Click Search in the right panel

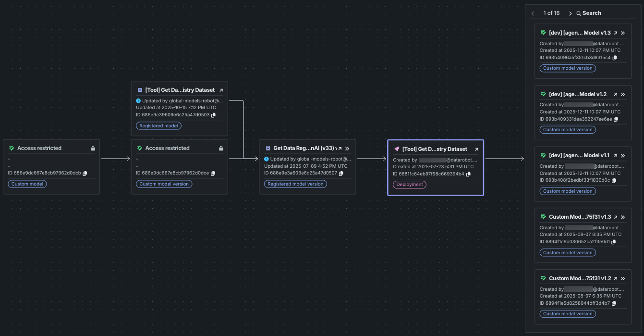point(589,13)
